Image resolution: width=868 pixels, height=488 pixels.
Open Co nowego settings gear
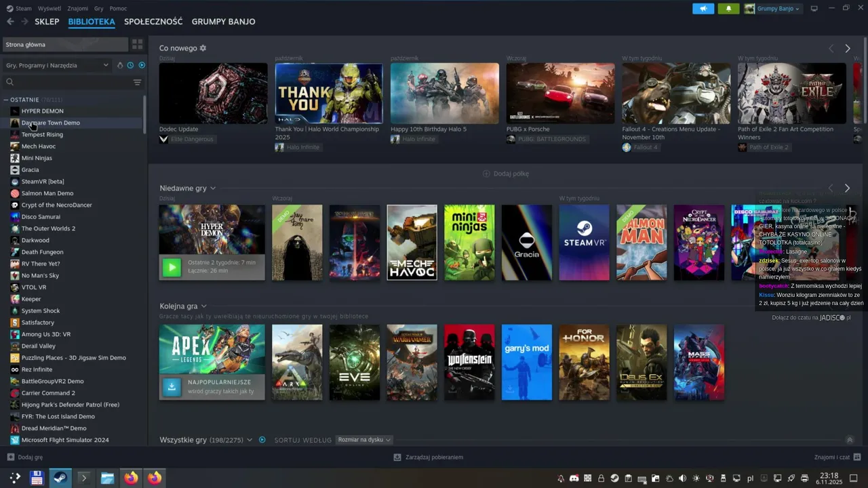(x=203, y=48)
